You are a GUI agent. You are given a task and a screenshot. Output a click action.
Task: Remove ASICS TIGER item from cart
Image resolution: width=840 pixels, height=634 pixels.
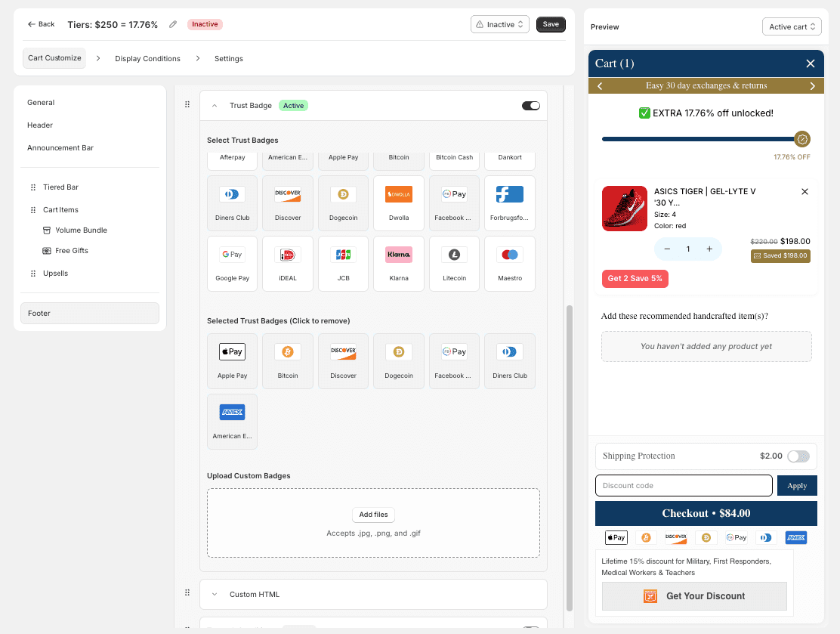click(804, 191)
